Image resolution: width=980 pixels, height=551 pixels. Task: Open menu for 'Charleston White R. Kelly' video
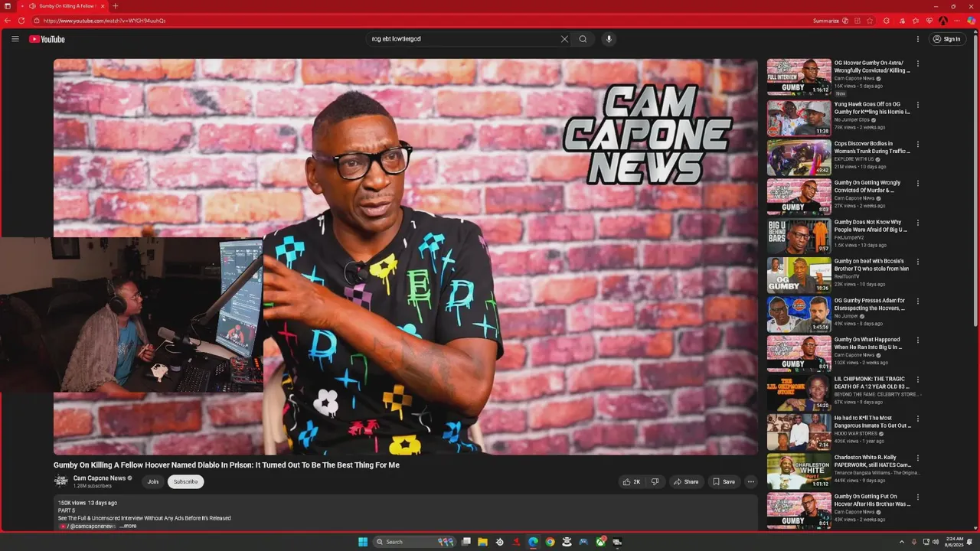point(918,458)
